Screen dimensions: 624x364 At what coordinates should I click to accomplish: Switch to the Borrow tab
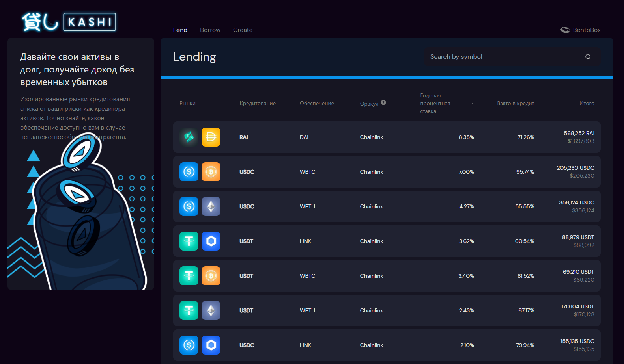210,30
